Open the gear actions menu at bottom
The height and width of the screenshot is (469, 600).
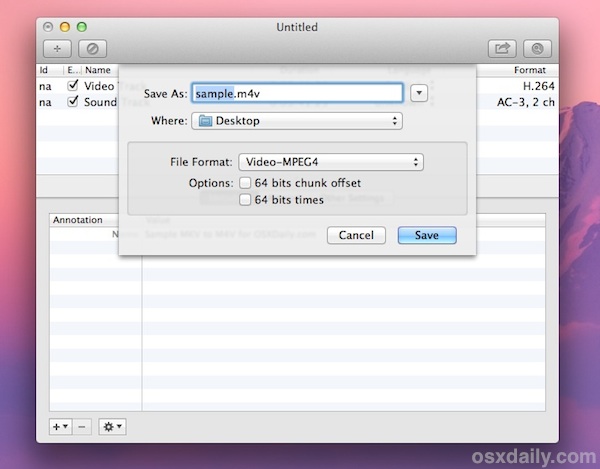112,427
